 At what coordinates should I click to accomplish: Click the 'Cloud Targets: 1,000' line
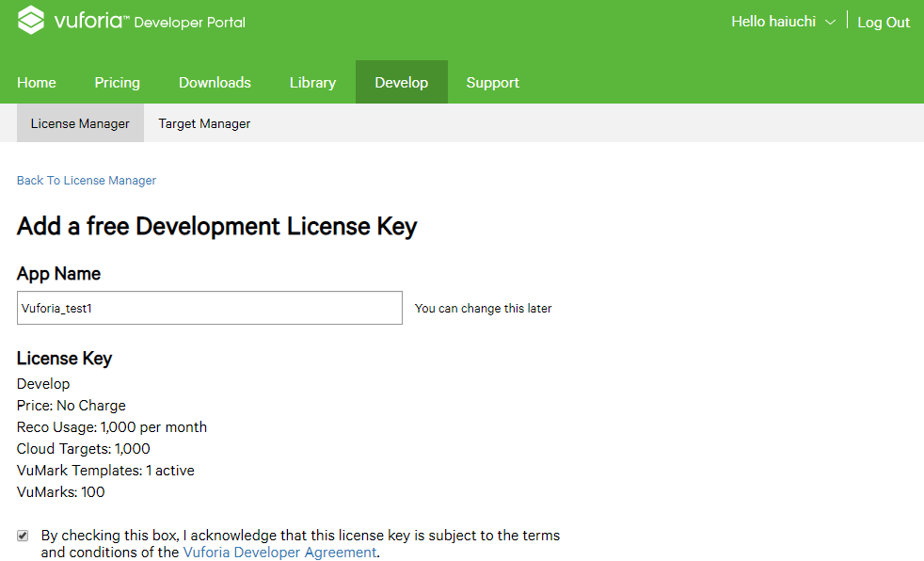pos(84,449)
